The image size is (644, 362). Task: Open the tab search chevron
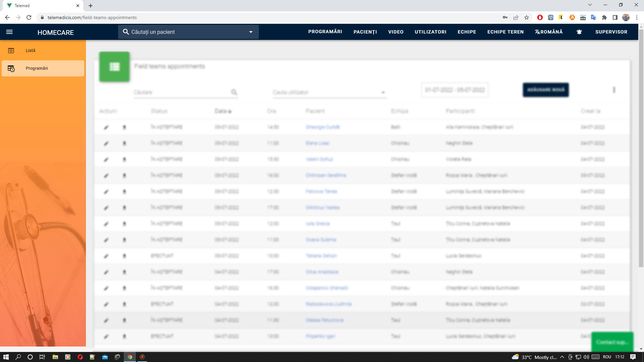[590, 5]
